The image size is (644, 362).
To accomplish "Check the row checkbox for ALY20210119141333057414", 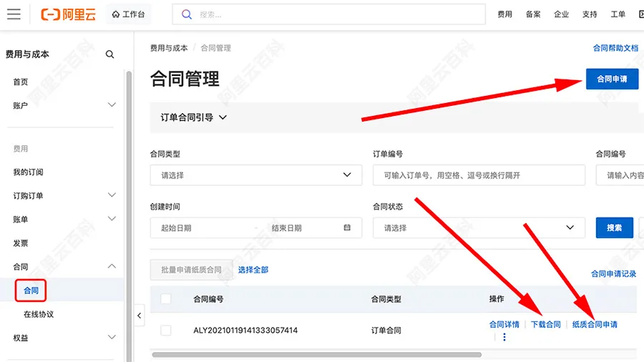I will (166, 330).
